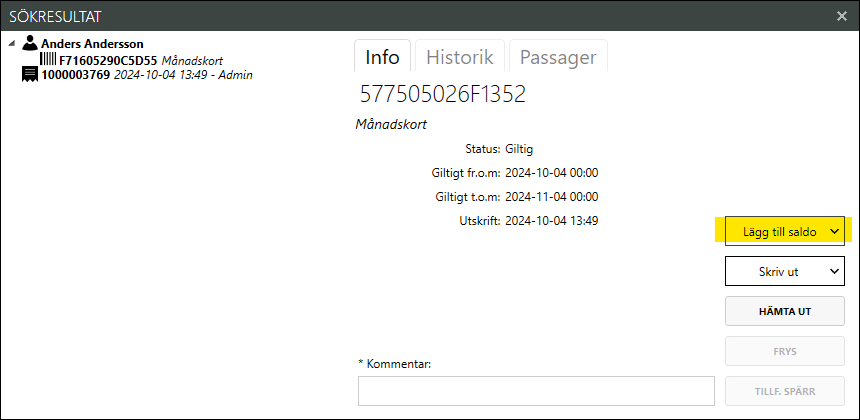Click the Lägg till saldo label
Image resolution: width=860 pixels, height=420 pixels.
coord(779,231)
